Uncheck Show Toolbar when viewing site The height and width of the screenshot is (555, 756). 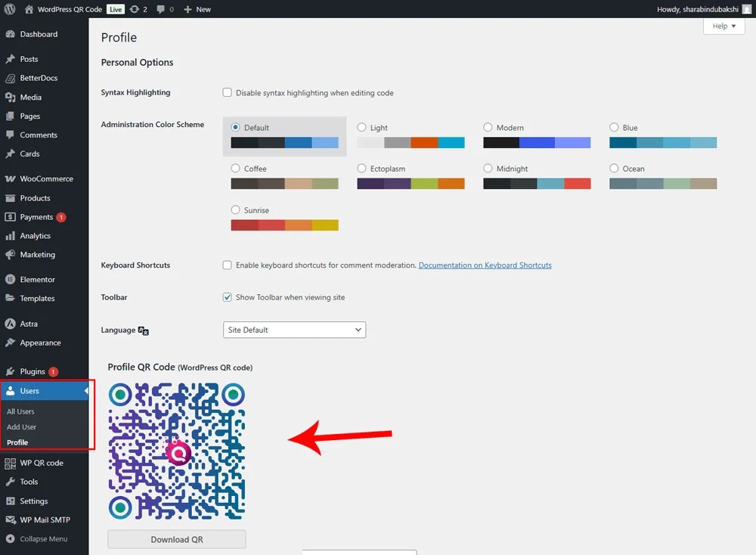click(x=227, y=297)
